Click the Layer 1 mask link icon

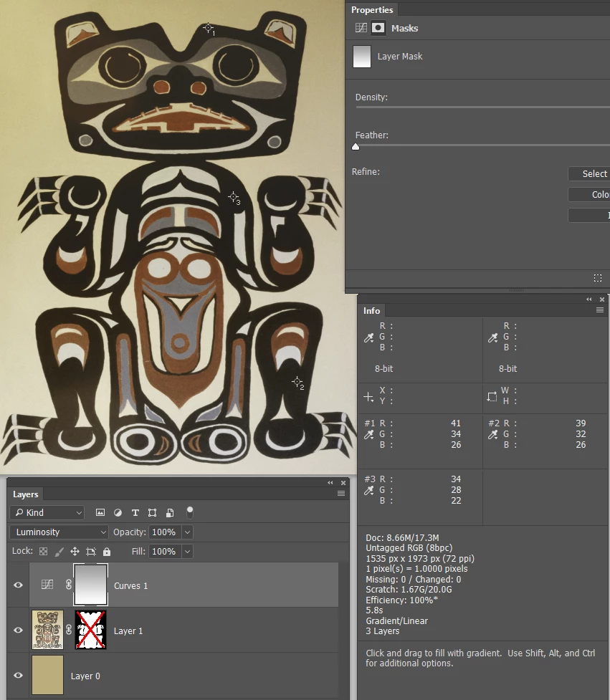point(69,630)
